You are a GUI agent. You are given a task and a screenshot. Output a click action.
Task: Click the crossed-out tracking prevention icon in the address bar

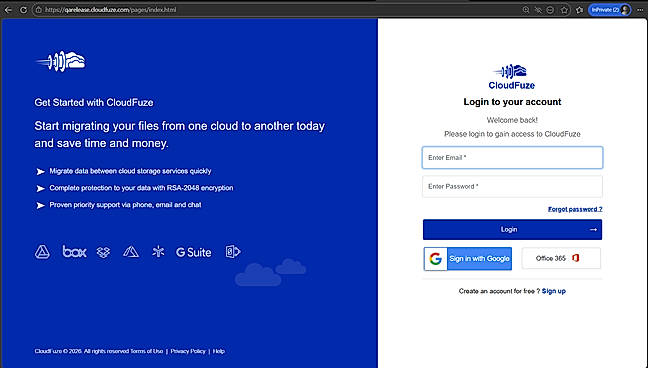pyautogui.click(x=538, y=10)
